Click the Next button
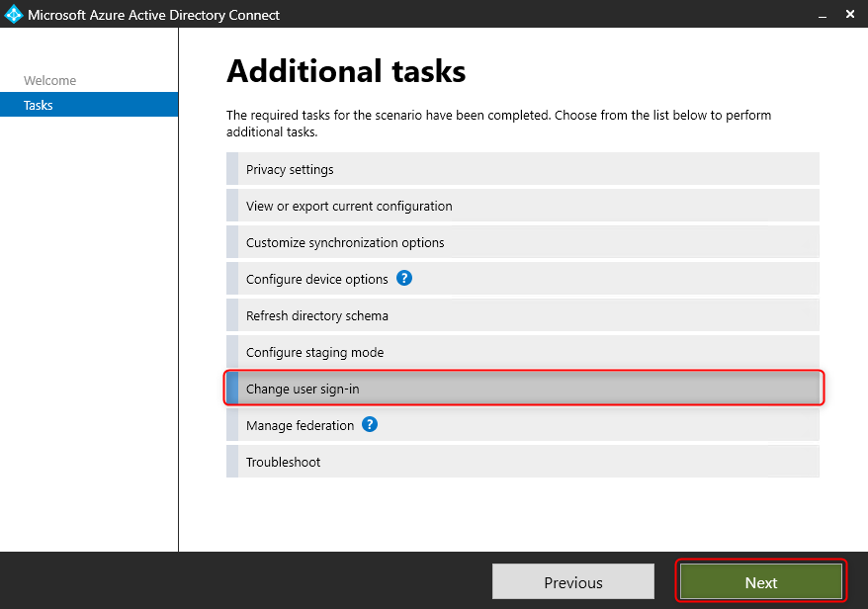This screenshot has height=609, width=868. [760, 582]
